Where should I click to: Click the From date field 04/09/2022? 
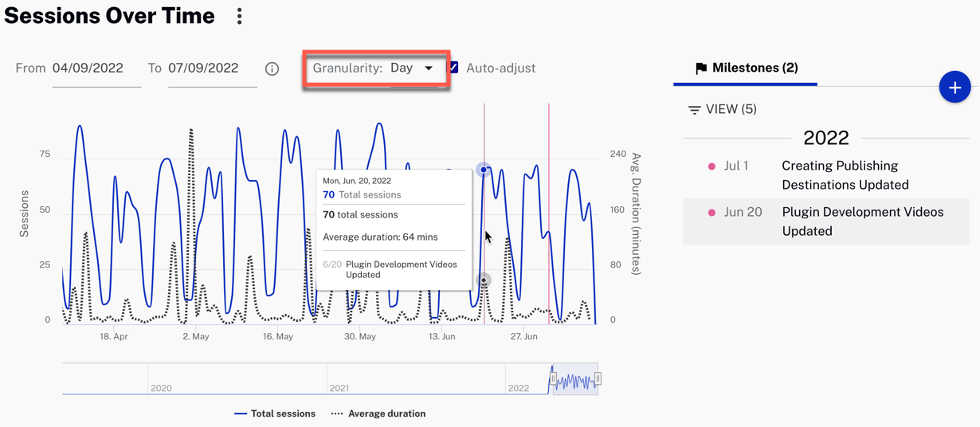pyautogui.click(x=88, y=69)
